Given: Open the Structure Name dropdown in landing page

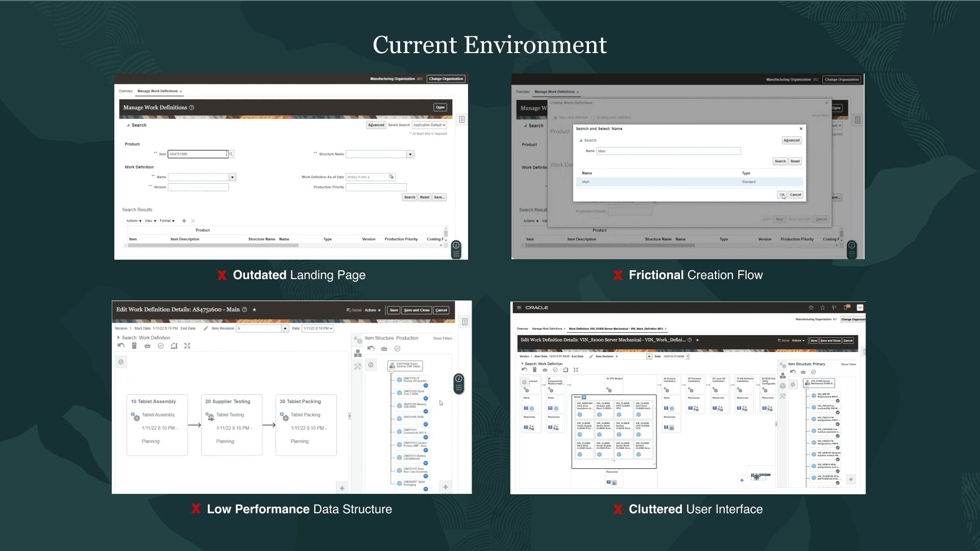Looking at the screenshot, I should tap(410, 154).
